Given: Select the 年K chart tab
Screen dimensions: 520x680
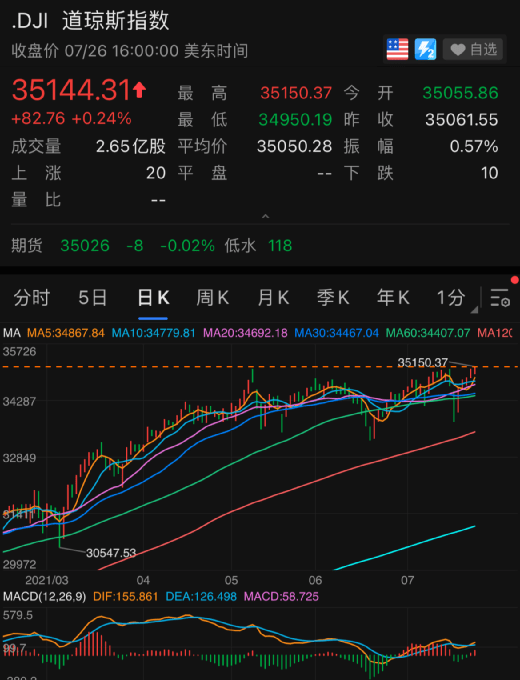Looking at the screenshot, I should point(393,298).
